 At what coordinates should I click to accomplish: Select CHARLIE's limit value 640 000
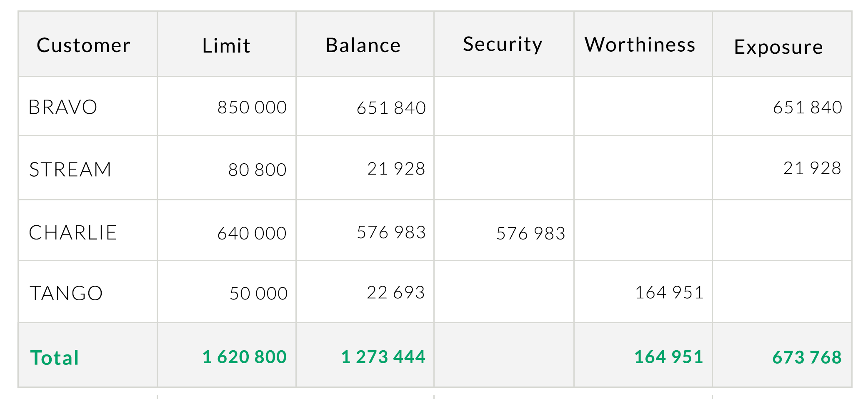(x=252, y=233)
